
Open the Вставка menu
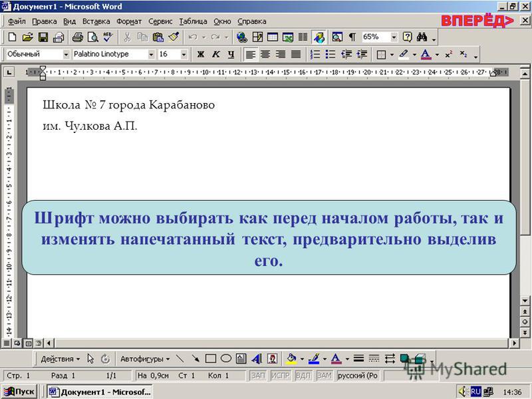click(x=96, y=21)
